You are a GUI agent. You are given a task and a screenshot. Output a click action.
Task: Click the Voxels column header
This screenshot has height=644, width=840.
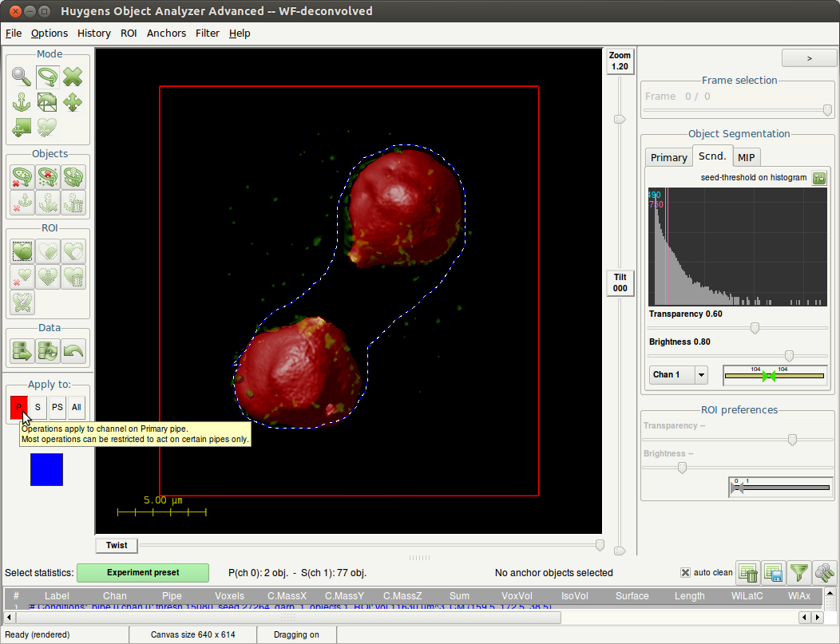coord(229,595)
